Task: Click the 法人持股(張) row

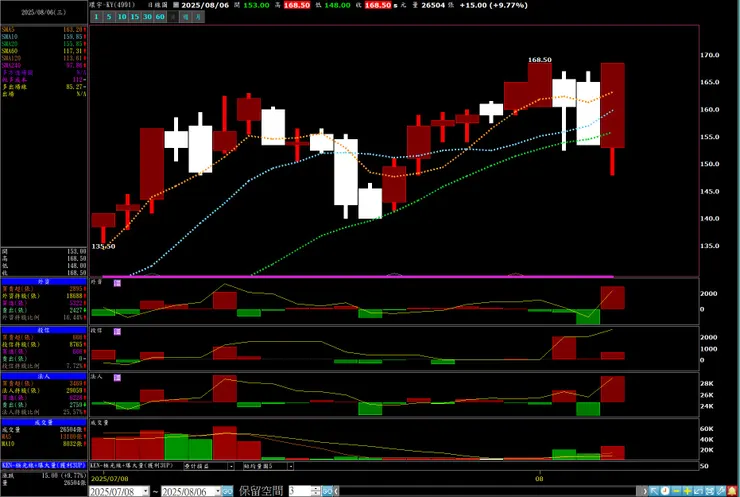Action: [x=44, y=391]
